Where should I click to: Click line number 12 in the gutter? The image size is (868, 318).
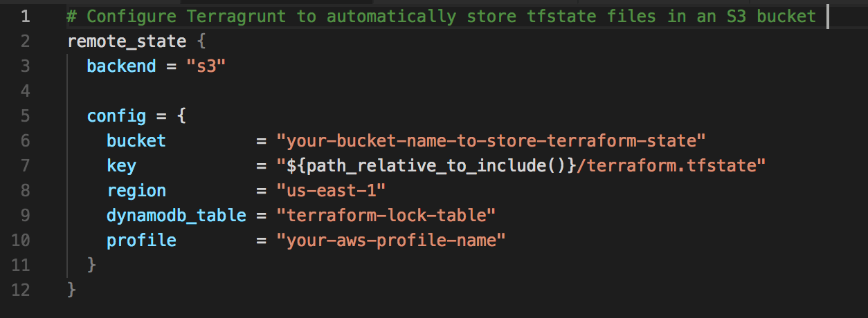[21, 290]
